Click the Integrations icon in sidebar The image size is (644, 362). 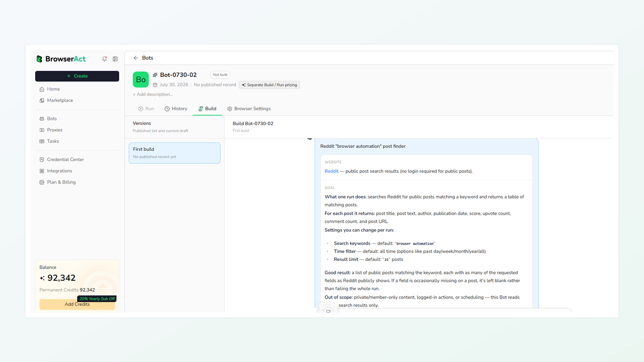[42, 171]
